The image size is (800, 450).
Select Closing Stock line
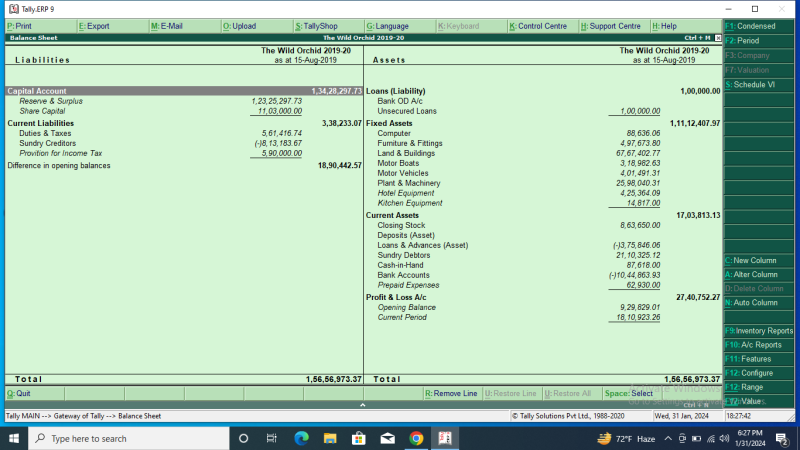(x=401, y=225)
